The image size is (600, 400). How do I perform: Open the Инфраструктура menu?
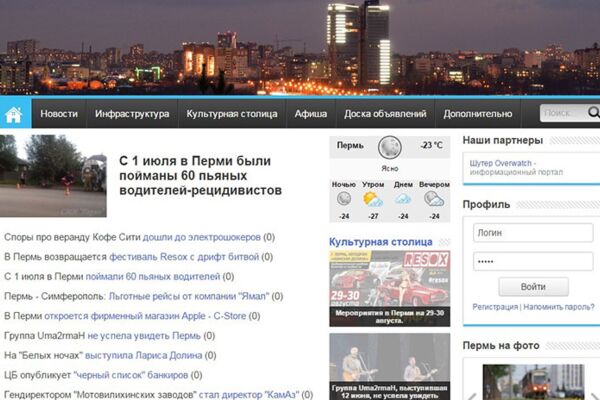coord(132,114)
